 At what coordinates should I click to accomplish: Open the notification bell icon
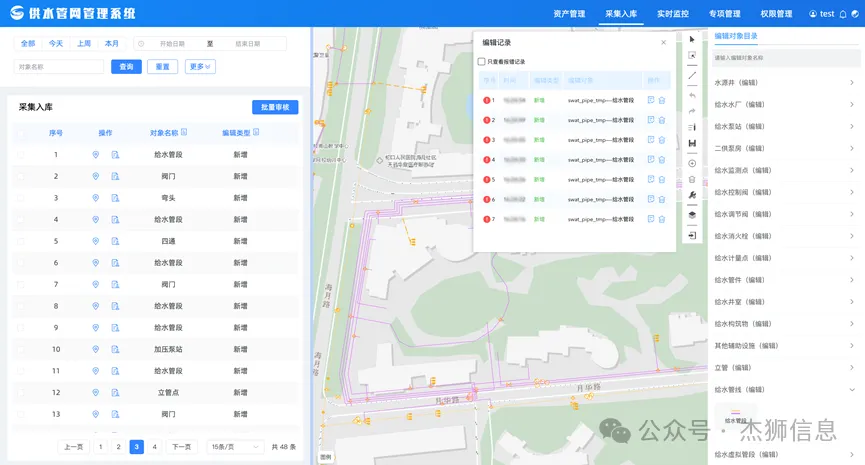pos(843,14)
